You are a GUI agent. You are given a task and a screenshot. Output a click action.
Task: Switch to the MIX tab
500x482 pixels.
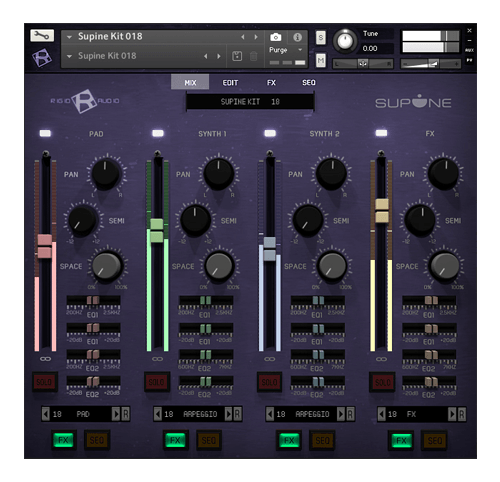(x=190, y=82)
